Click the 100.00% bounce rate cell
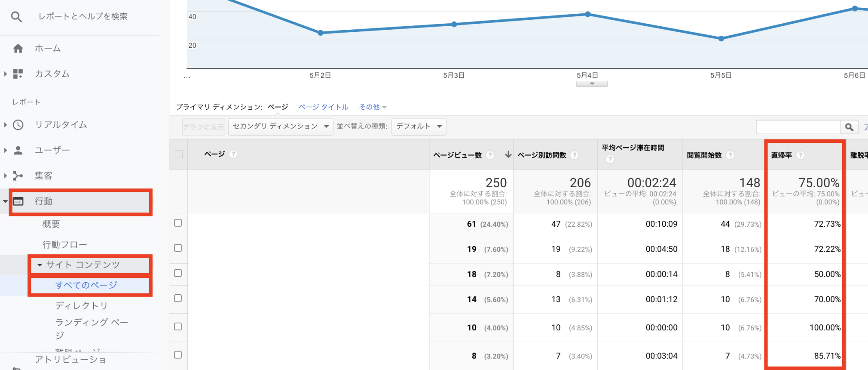 825,328
